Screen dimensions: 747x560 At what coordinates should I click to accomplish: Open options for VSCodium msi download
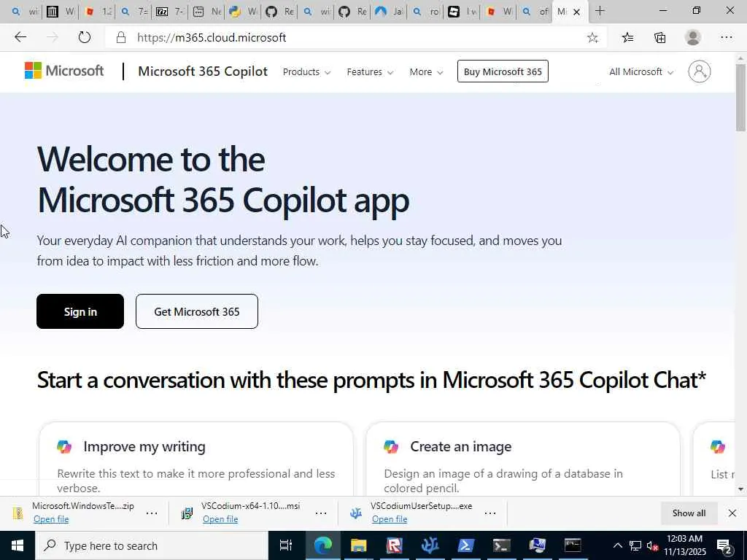321,513
